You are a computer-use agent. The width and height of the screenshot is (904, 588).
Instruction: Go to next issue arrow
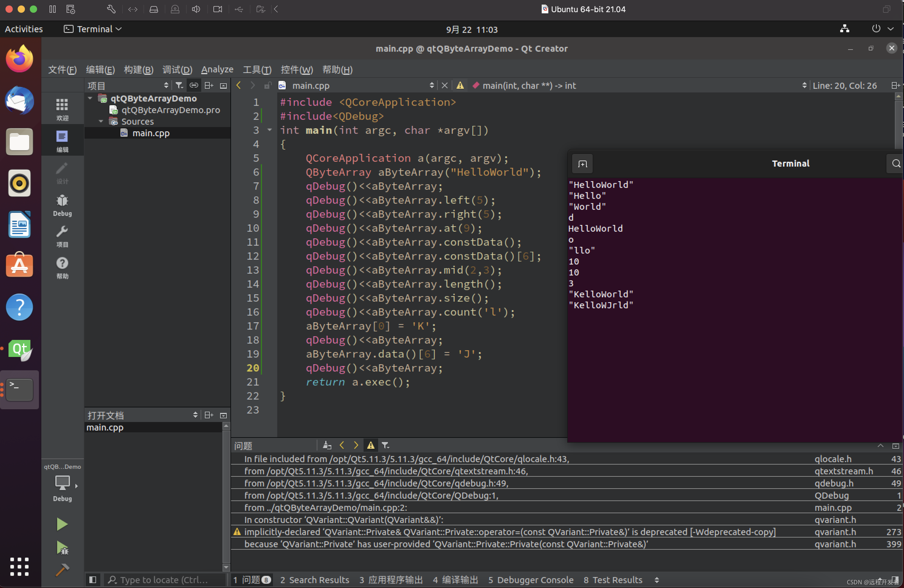pos(356,445)
